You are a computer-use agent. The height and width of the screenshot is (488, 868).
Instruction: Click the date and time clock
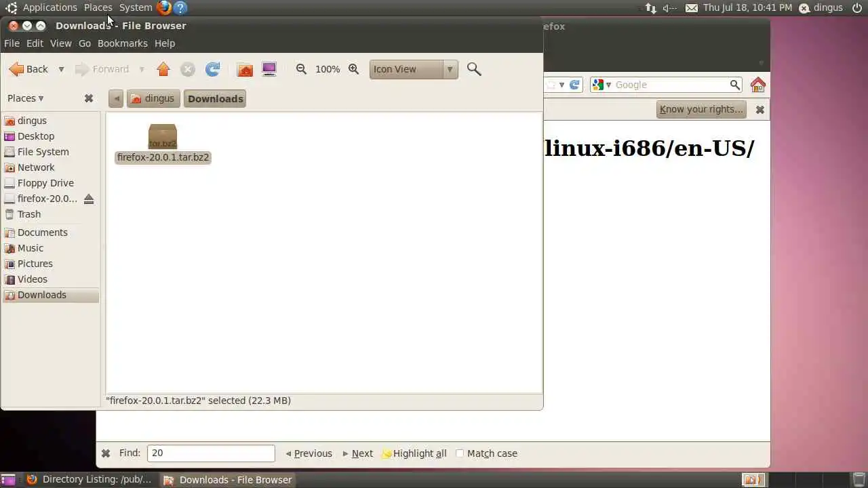[x=747, y=7]
